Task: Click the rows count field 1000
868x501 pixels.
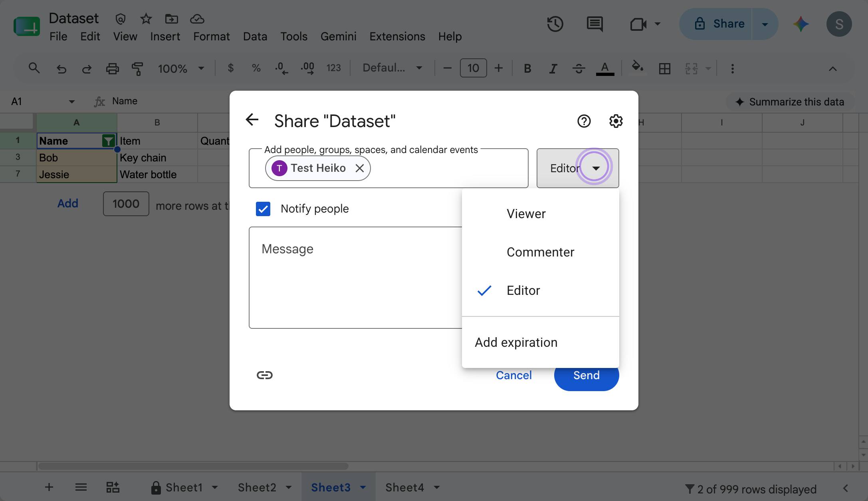Action: pyautogui.click(x=126, y=204)
